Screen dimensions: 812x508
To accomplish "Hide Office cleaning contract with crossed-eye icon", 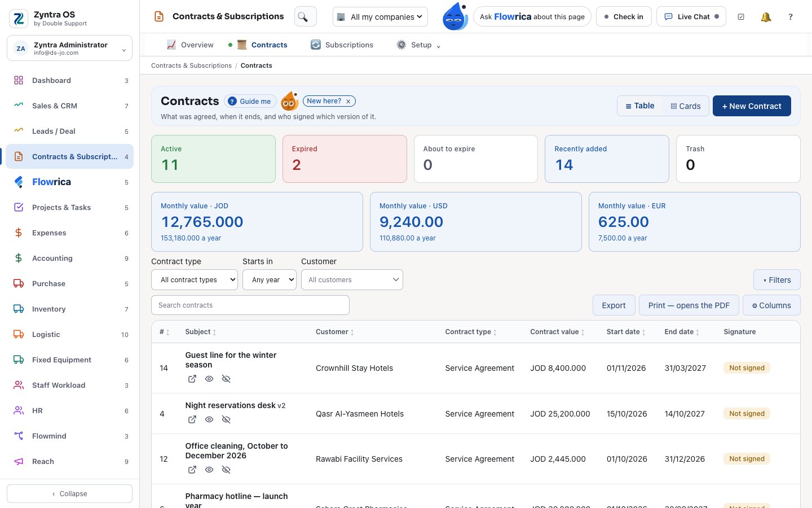I will pyautogui.click(x=226, y=470).
